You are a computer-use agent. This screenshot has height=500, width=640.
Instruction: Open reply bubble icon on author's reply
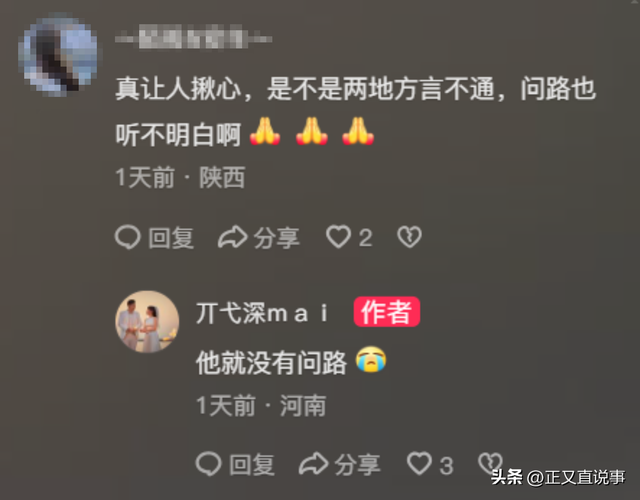pyautogui.click(x=209, y=464)
